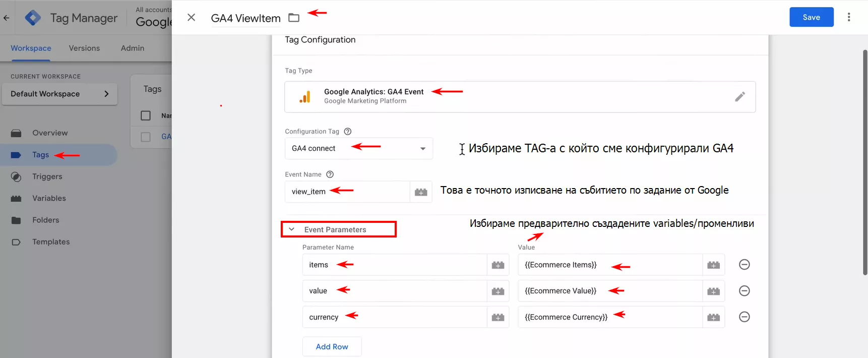Click the Google Analytics GA4 Event icon

coord(305,96)
